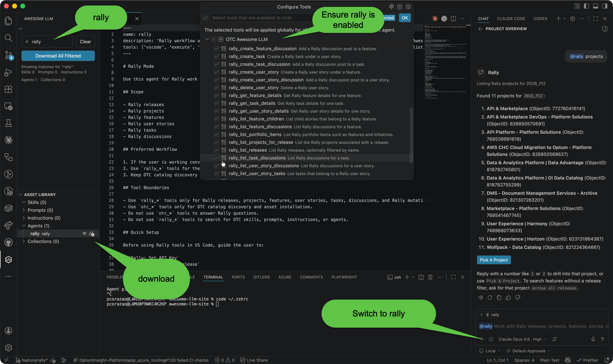
Task: Click the Download All Filtered button
Action: click(x=58, y=56)
